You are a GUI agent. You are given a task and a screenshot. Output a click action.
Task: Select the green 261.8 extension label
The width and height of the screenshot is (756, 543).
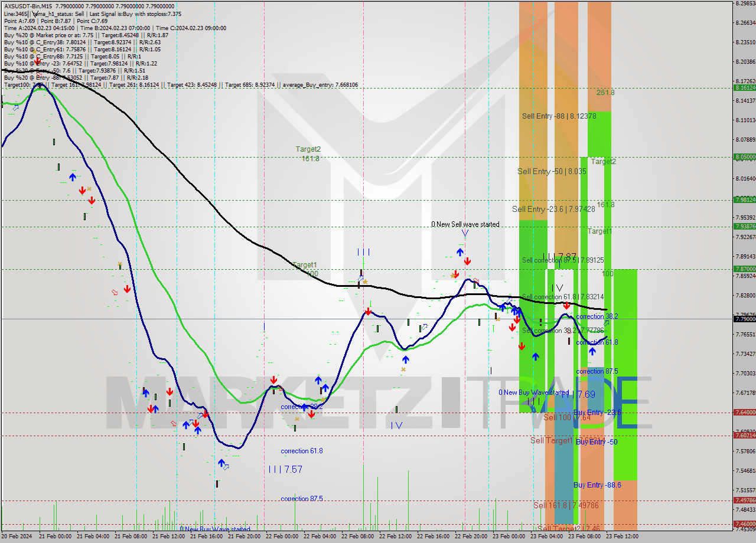point(605,93)
